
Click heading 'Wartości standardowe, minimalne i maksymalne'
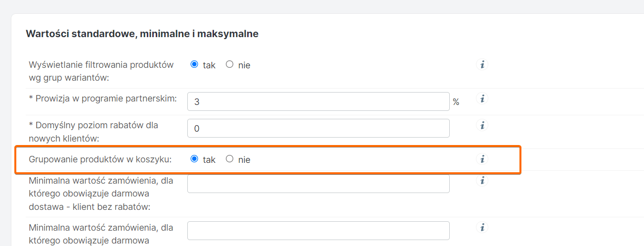(x=142, y=34)
